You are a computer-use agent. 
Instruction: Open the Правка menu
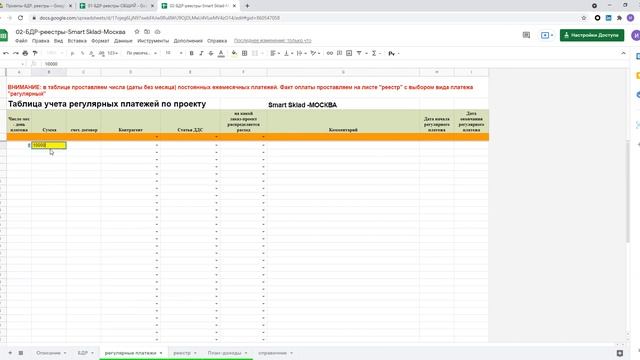pos(40,41)
